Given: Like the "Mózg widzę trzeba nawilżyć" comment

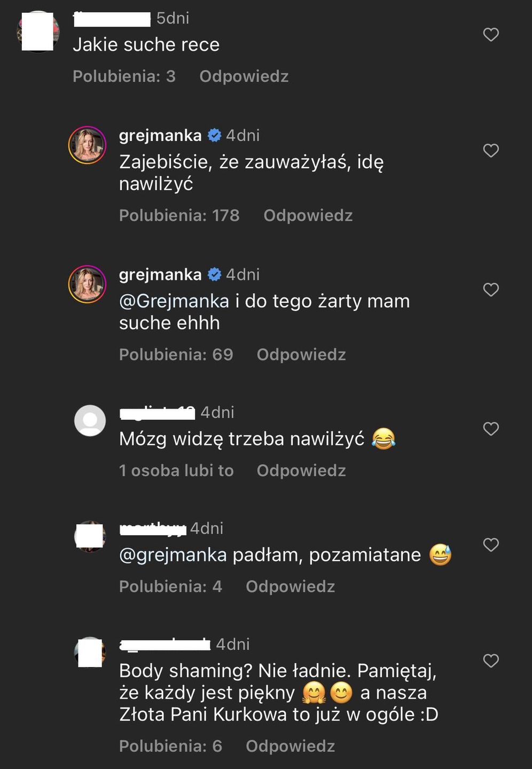Looking at the screenshot, I should (x=490, y=429).
